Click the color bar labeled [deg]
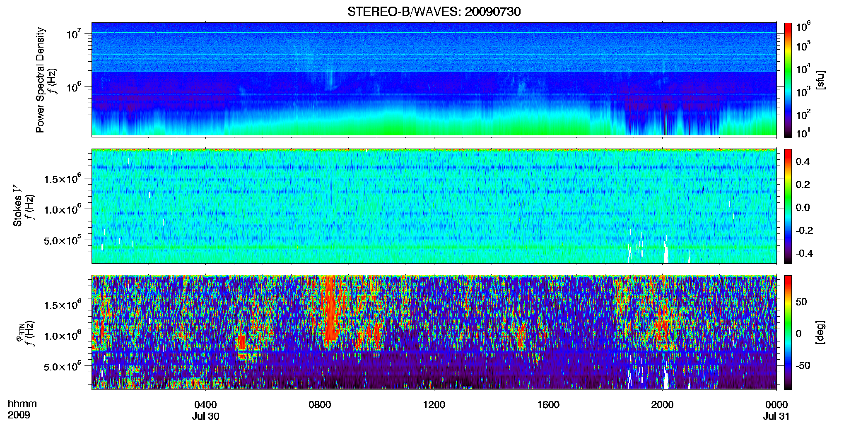This screenshot has width=868, height=447. [x=788, y=332]
